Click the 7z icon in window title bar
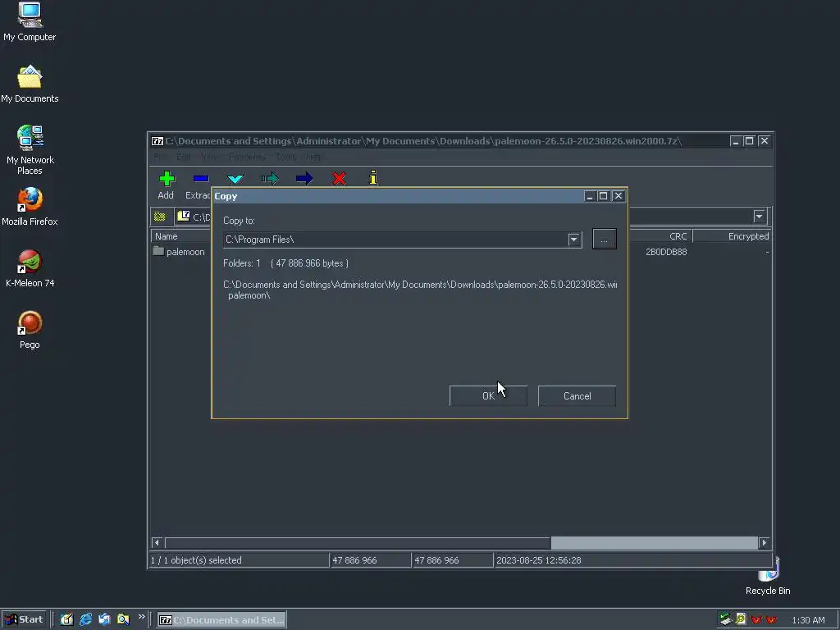This screenshot has width=840, height=630. tap(157, 141)
